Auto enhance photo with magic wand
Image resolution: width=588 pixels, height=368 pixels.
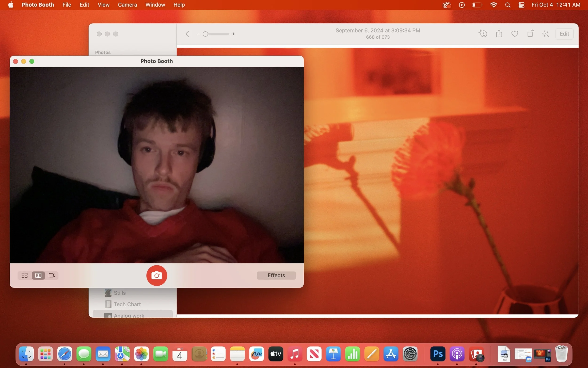545,34
